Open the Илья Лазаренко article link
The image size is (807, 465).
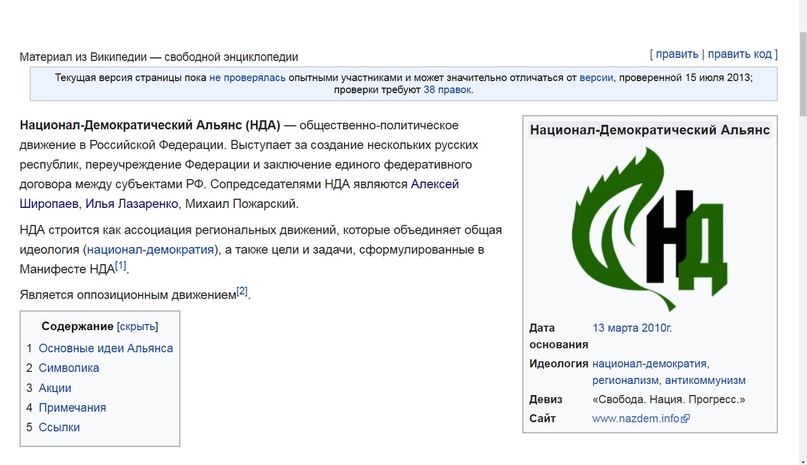coord(131,204)
